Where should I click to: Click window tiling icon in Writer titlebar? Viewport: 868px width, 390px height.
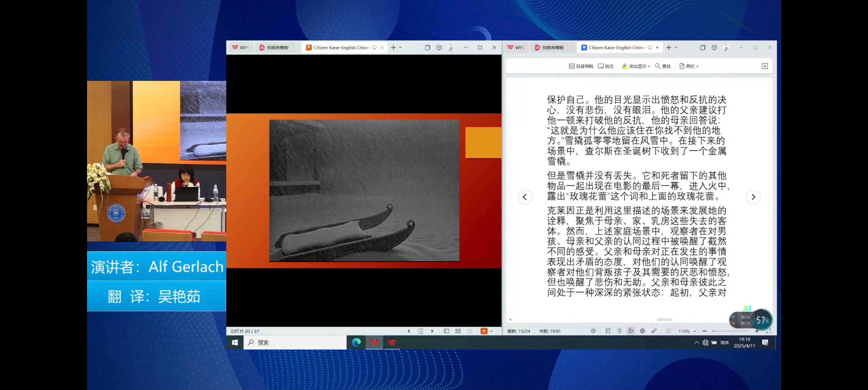tap(703, 47)
